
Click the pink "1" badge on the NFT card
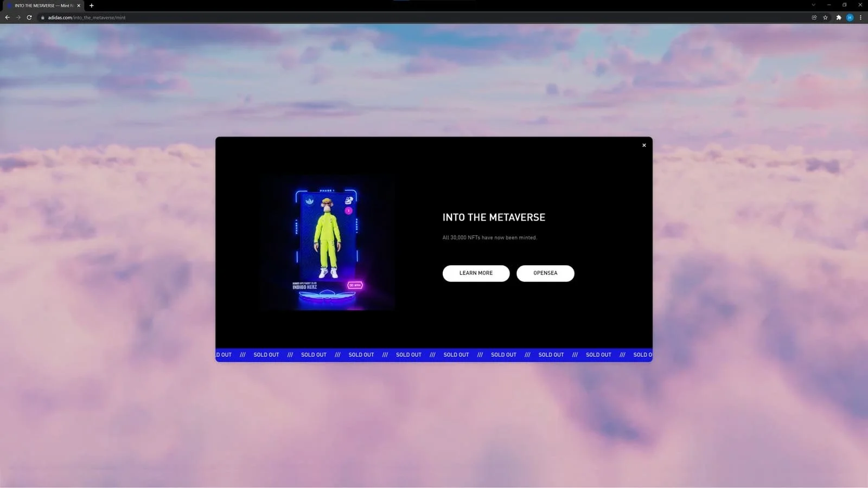[348, 210]
